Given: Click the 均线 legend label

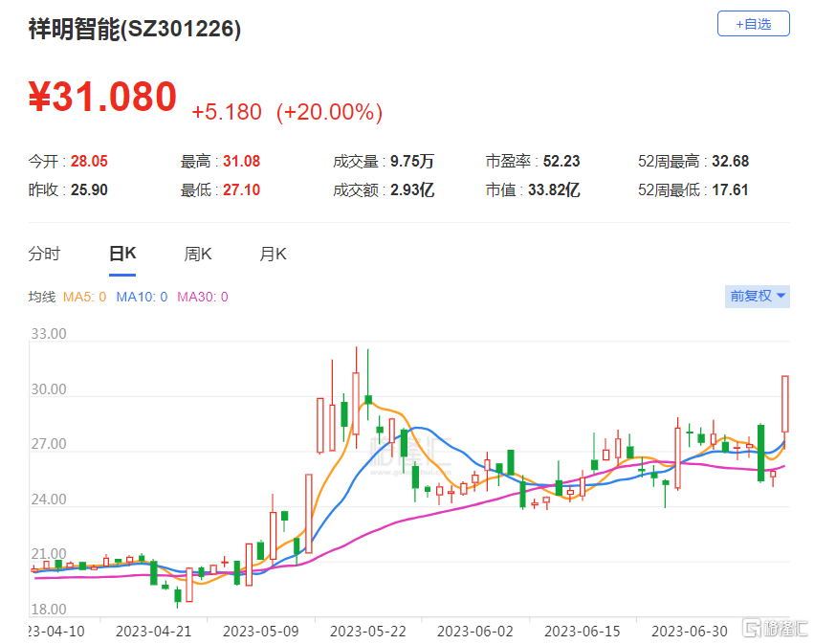Looking at the screenshot, I should pos(40,297).
